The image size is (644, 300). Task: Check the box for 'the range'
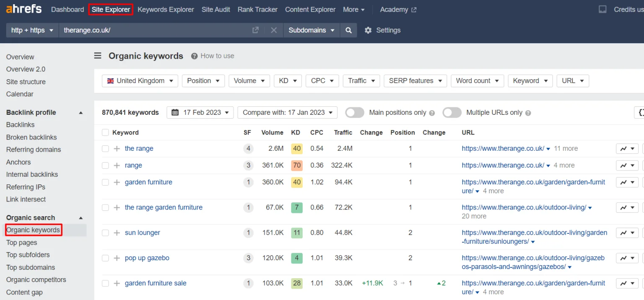(105, 148)
